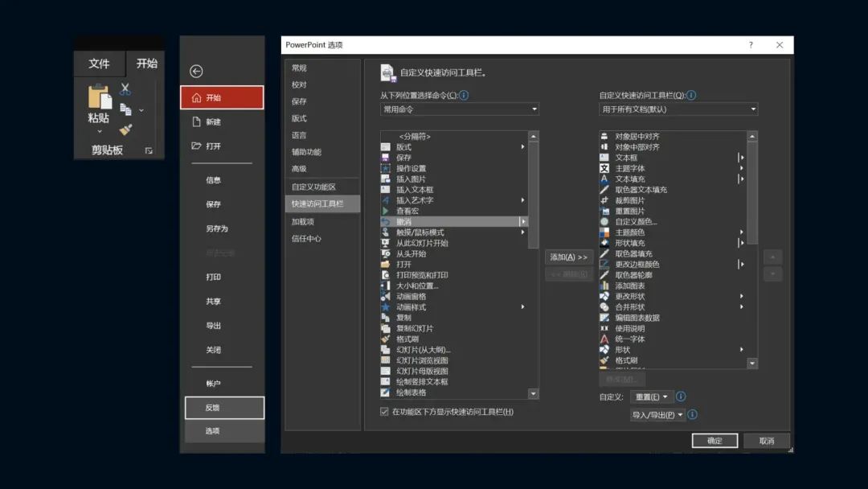This screenshot has width=868, height=489.
Task: Click the Format Painter brush in the clipboard group
Action: (125, 129)
